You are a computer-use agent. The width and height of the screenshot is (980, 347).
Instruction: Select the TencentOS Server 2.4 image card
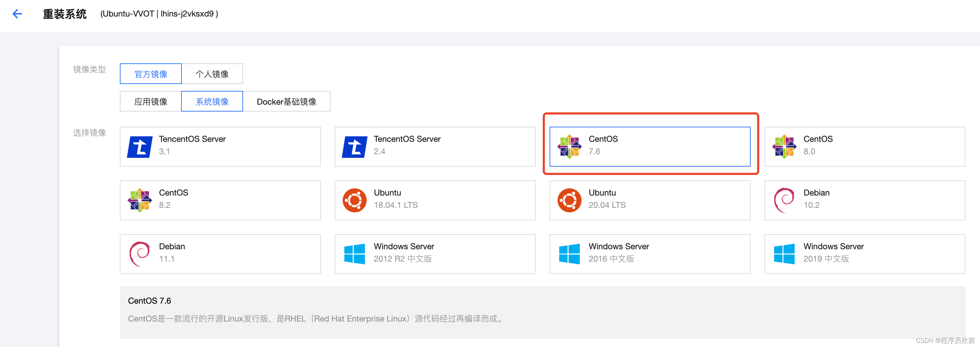(x=435, y=146)
